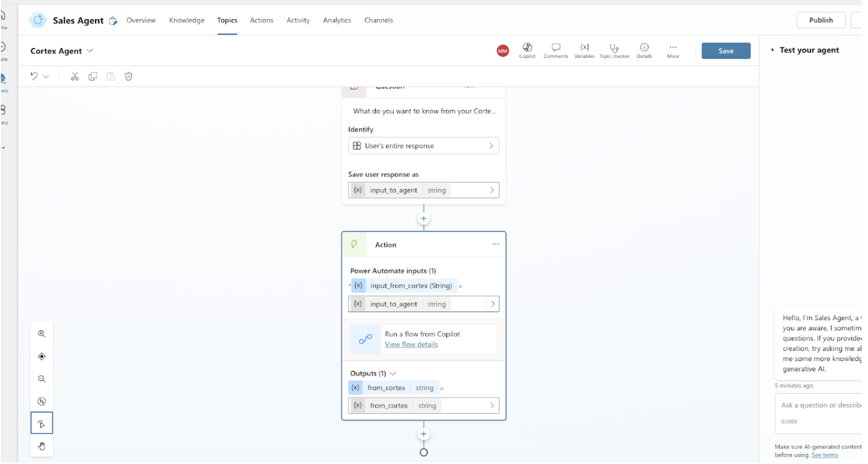Cut the selected node

[75, 76]
